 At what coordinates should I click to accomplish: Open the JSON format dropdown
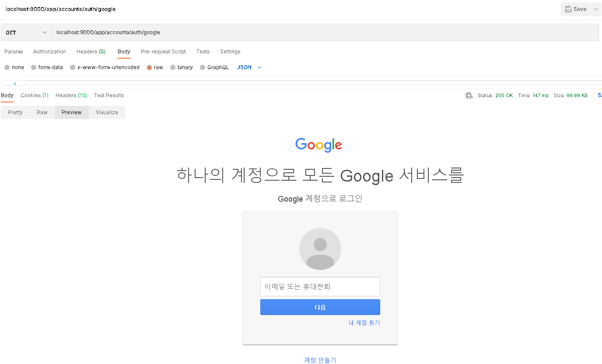tap(249, 67)
